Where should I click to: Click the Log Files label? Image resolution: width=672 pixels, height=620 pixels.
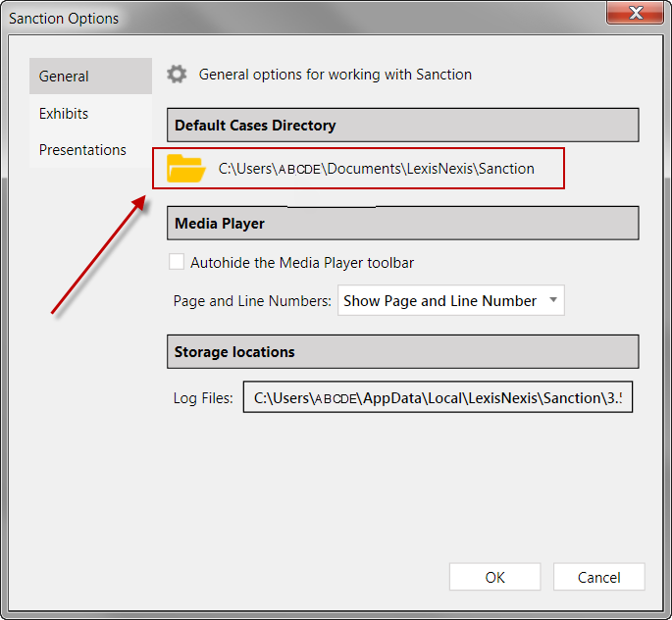[203, 398]
